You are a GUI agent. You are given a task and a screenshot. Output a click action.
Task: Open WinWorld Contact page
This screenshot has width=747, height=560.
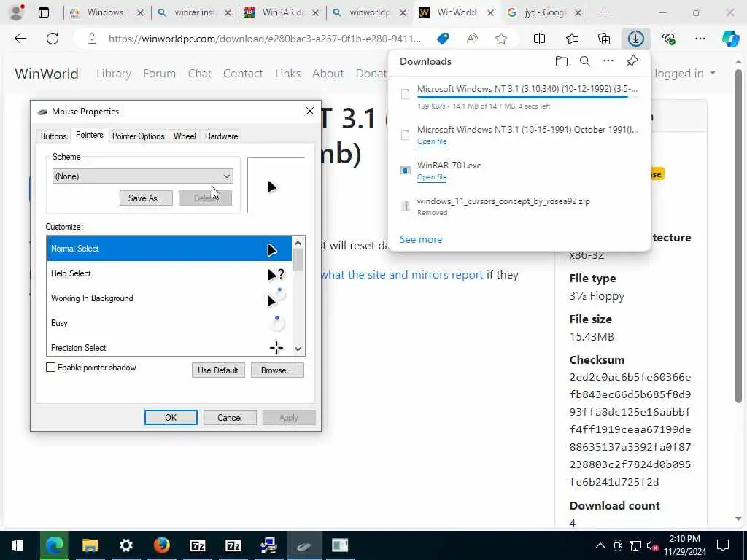(243, 74)
